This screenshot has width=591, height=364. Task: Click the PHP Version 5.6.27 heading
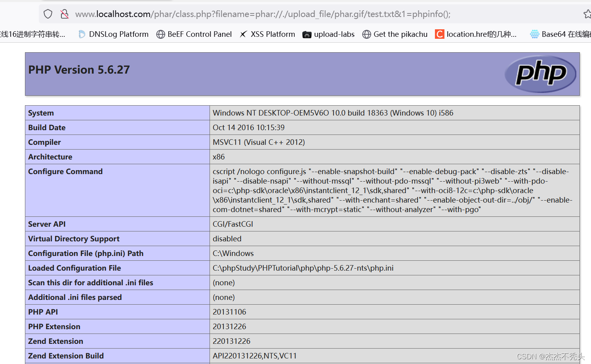click(x=79, y=70)
